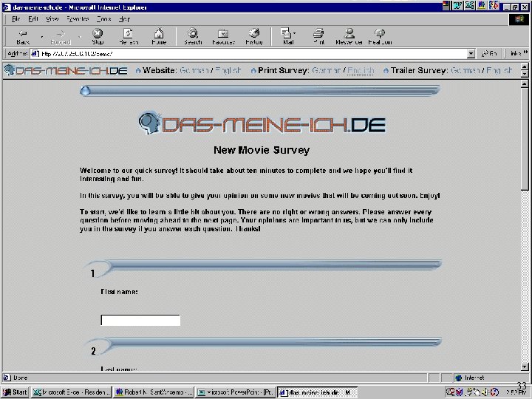This screenshot has height=399, width=532.
Task: Click the URL in the address bar
Action: pos(77,54)
